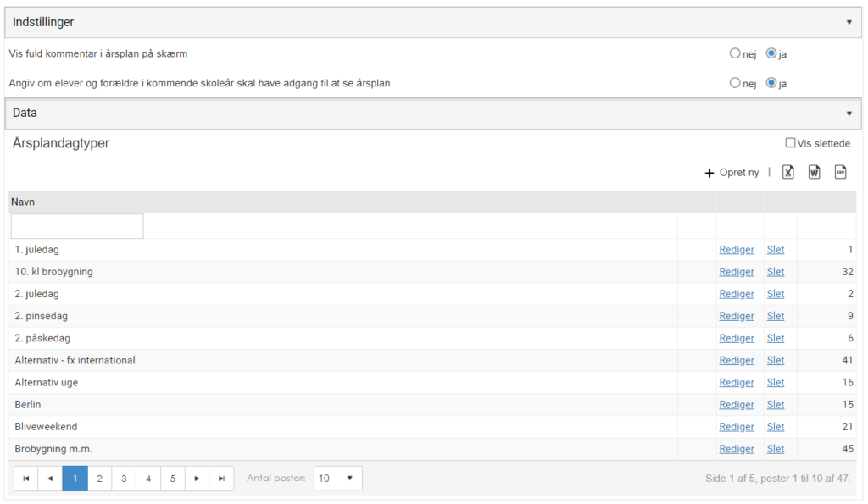Export the list to Excel
This screenshot has height=504, width=868.
tap(787, 172)
